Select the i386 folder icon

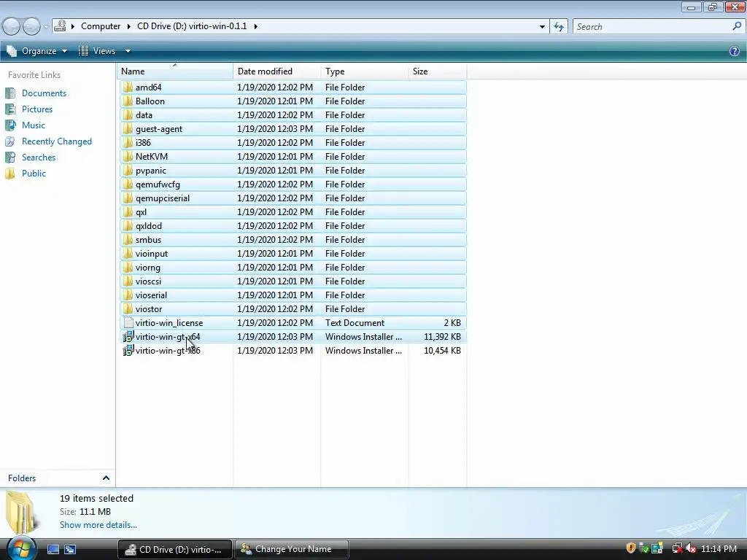tap(128, 142)
